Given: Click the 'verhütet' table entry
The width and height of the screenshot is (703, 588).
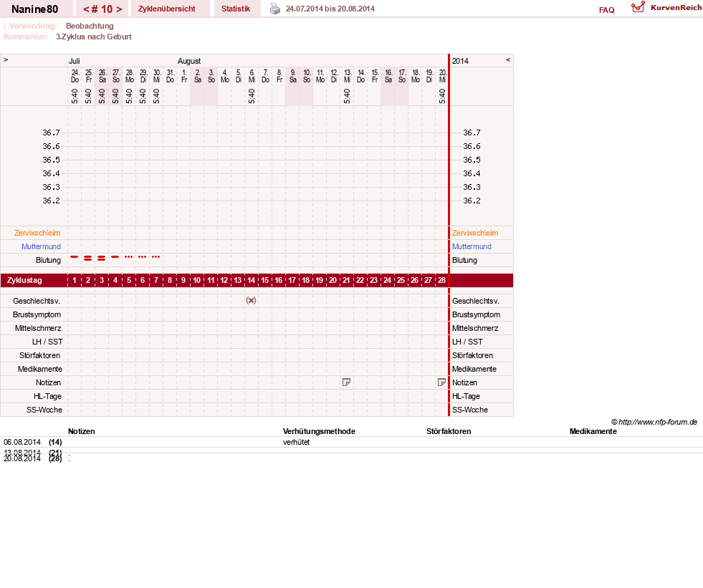Looking at the screenshot, I should (x=297, y=442).
